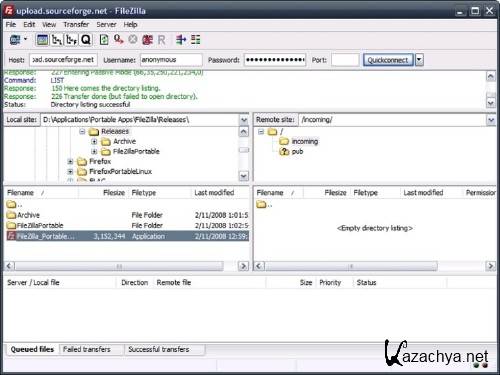This screenshot has width=500, height=375.
Task: Click local file list horizontal scrollbar thumb
Action: point(119,266)
